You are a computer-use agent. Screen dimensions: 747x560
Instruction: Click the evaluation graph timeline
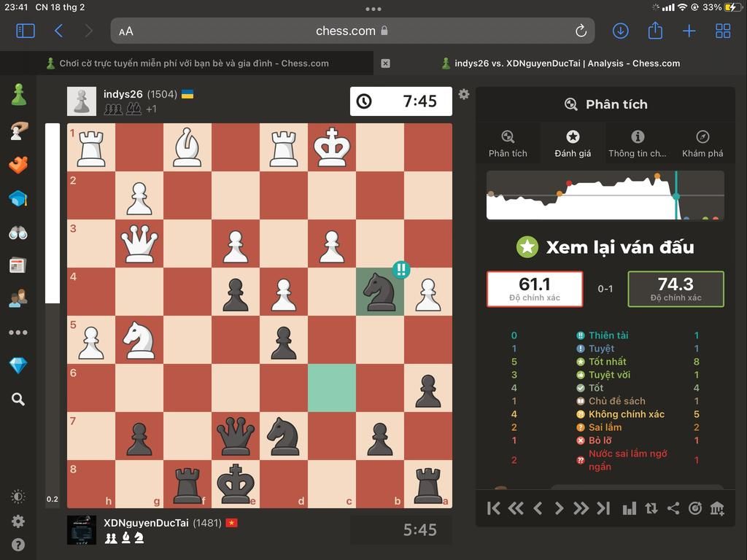[x=605, y=195]
